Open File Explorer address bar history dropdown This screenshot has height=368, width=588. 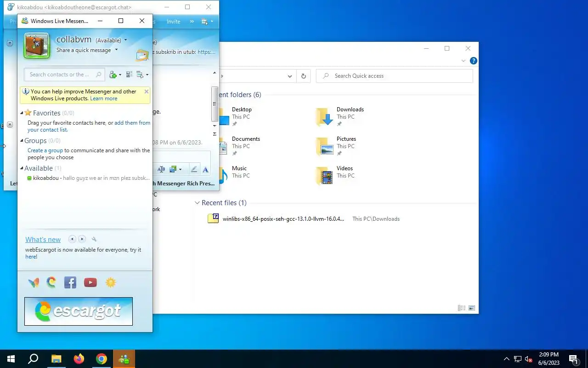coord(290,76)
